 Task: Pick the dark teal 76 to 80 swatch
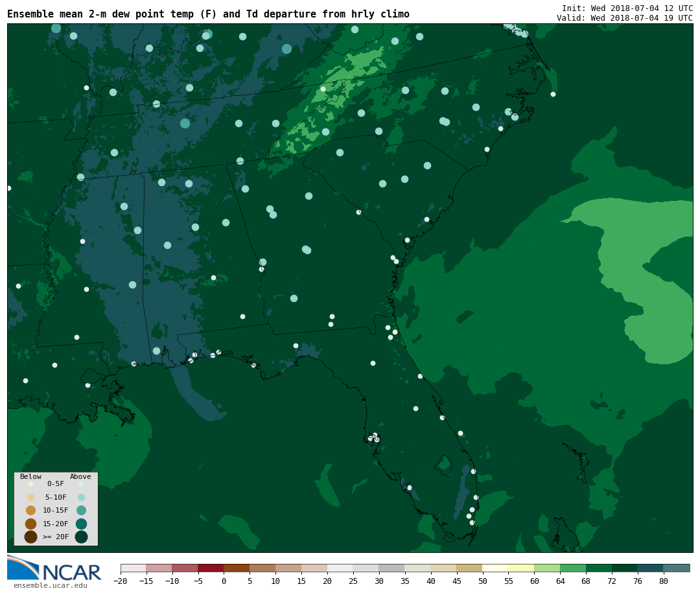(651, 568)
